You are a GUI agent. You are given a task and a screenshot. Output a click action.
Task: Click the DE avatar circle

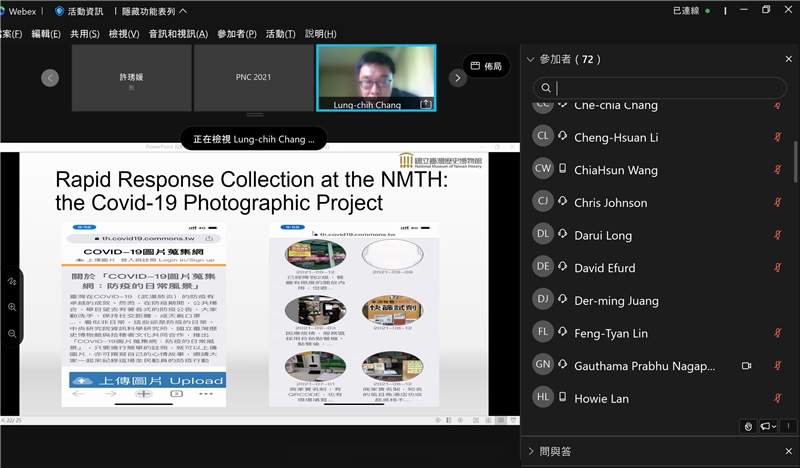543,266
